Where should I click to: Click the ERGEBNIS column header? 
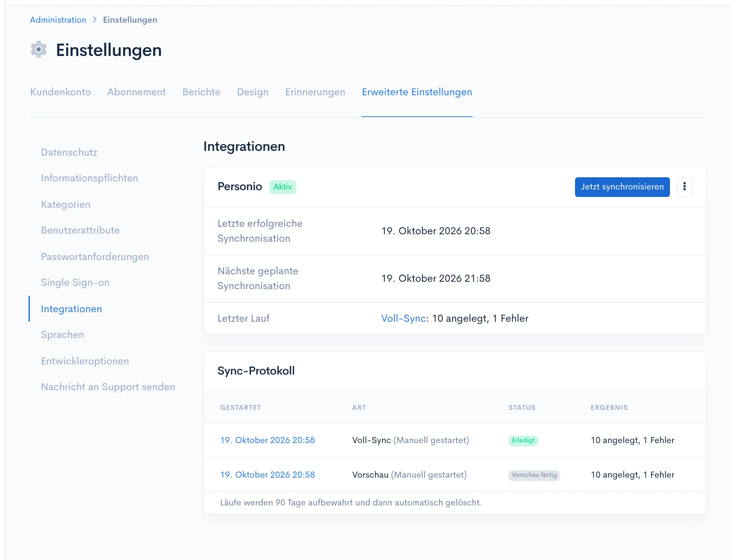tap(609, 407)
